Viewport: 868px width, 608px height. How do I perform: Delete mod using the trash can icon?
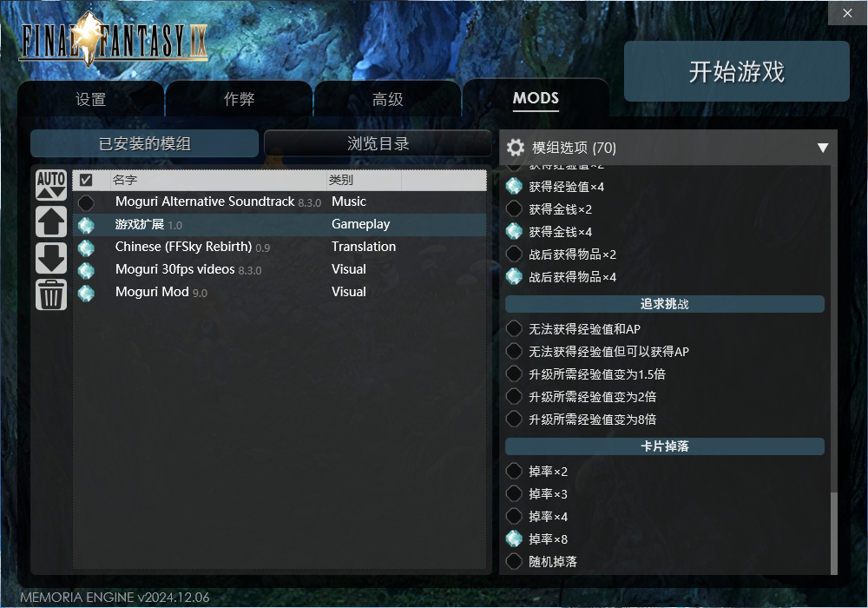[51, 294]
